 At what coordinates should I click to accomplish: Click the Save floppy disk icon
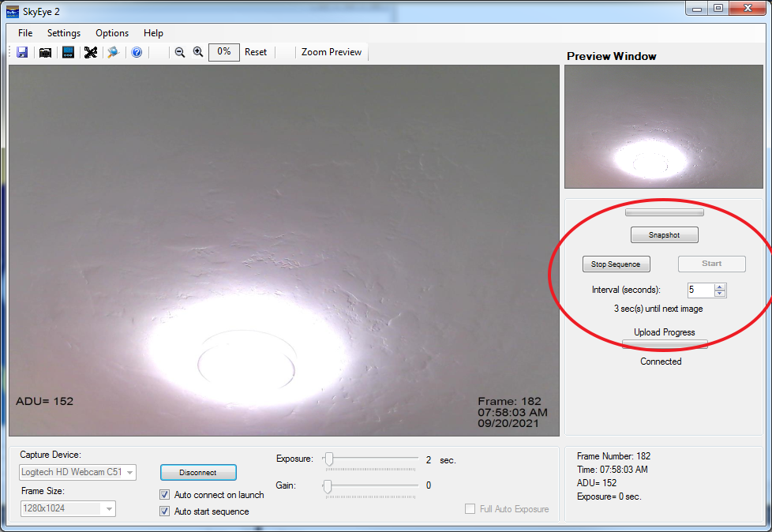pyautogui.click(x=22, y=52)
